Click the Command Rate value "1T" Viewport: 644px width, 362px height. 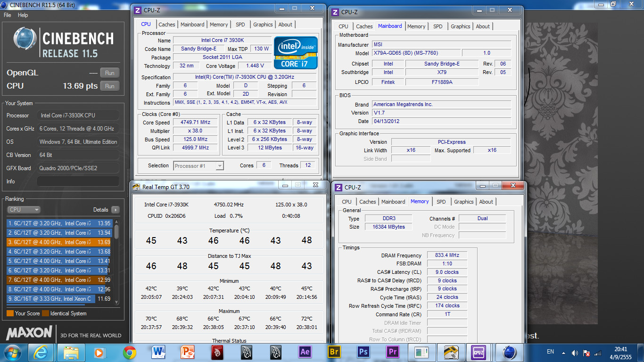tap(447, 314)
